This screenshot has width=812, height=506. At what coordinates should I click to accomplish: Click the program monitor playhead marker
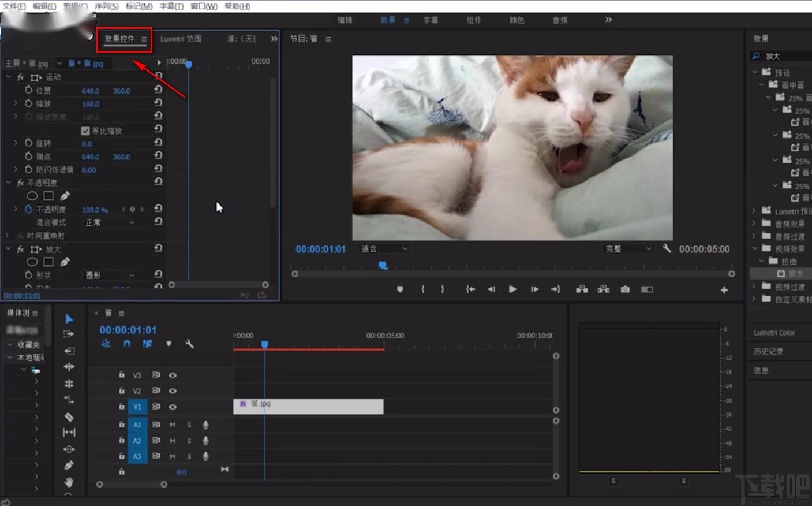point(383,266)
